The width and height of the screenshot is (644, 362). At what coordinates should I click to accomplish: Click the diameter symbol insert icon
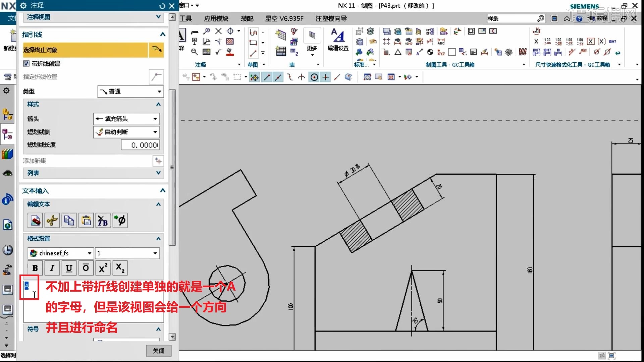click(x=120, y=221)
